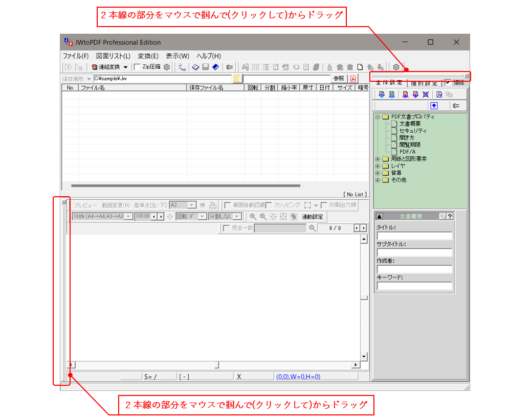Image resolution: width=532 pixels, height=420 pixels.
Task: Select the folder icon next to the save path
Action: tap(237, 79)
